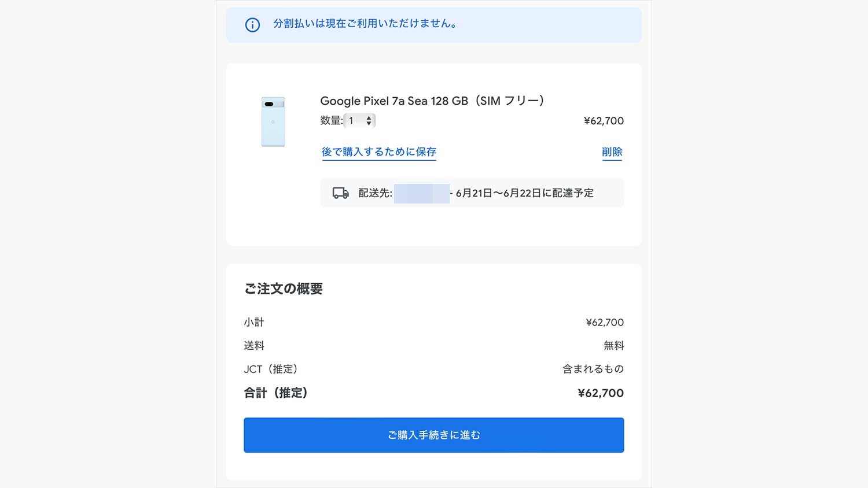The width and height of the screenshot is (868, 488).
Task: Click 削除 to remove the item
Action: pyautogui.click(x=612, y=152)
